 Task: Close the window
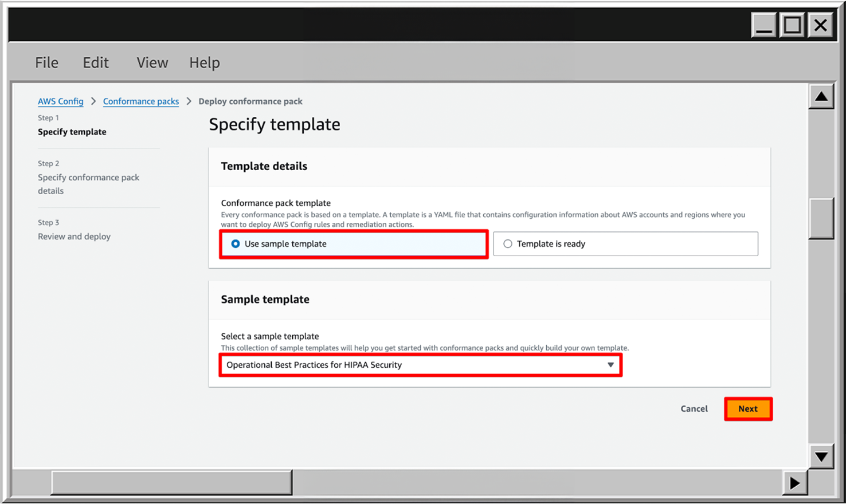pos(821,25)
